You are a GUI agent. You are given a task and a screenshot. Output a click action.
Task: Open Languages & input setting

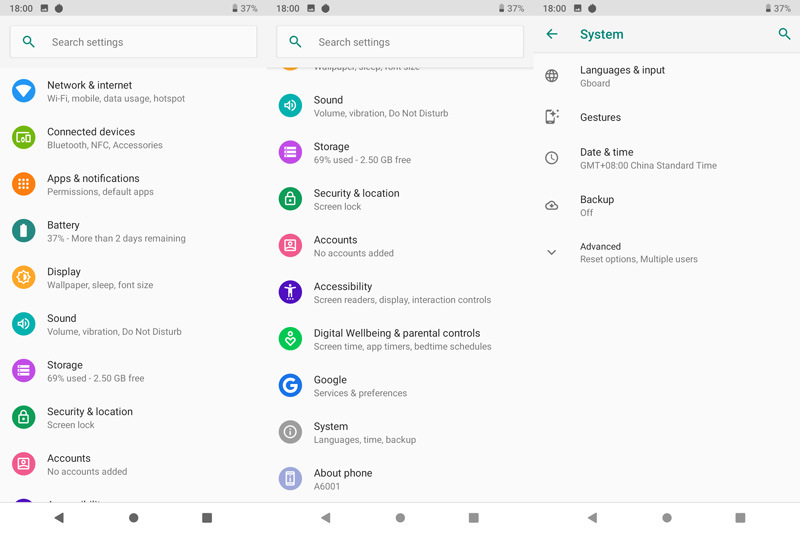pos(667,76)
